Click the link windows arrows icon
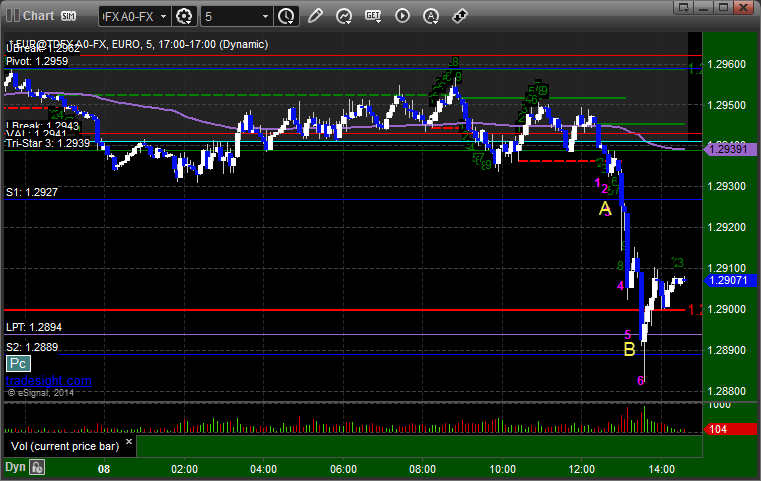This screenshot has width=761, height=481. (x=460, y=16)
